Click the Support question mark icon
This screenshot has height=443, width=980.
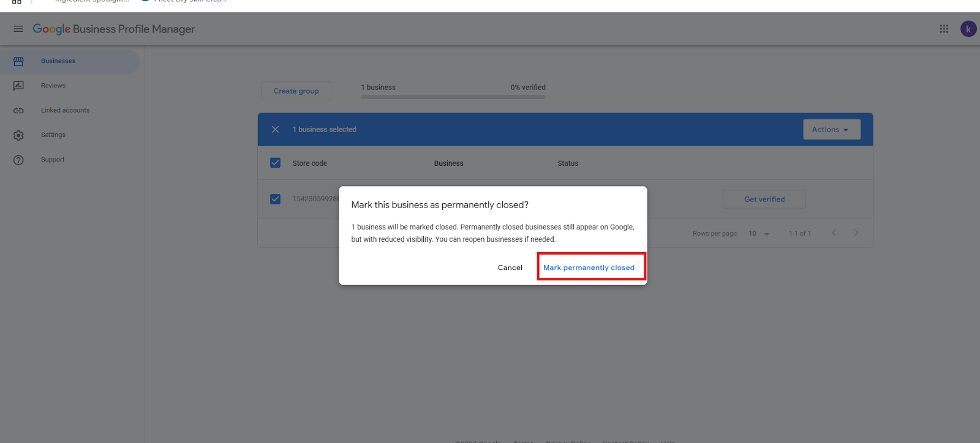point(18,160)
